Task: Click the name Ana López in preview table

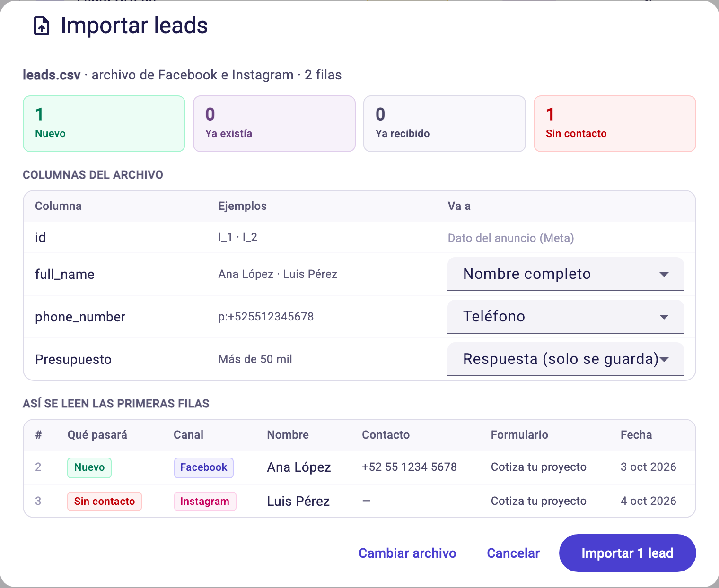Action: pos(299,467)
